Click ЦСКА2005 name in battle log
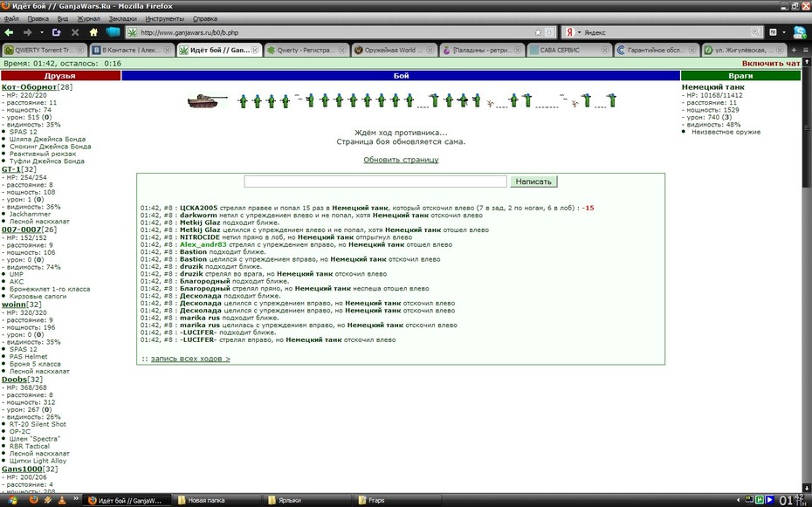 [x=199, y=208]
